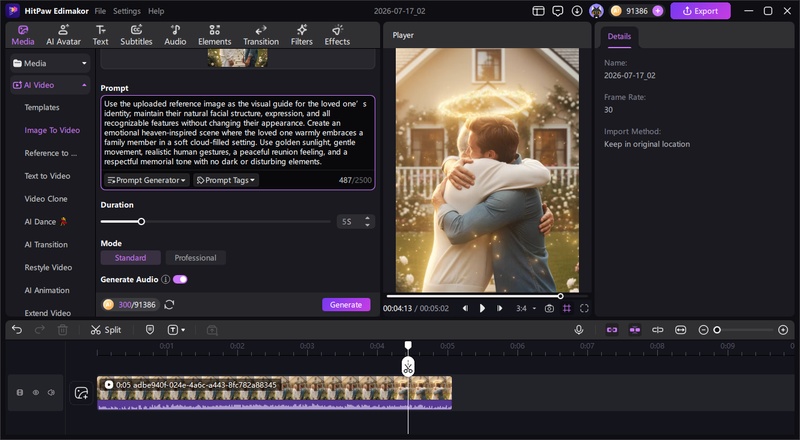Viewport: 800px width, 440px height.
Task: Add a marker with the shield icon
Action: click(149, 330)
